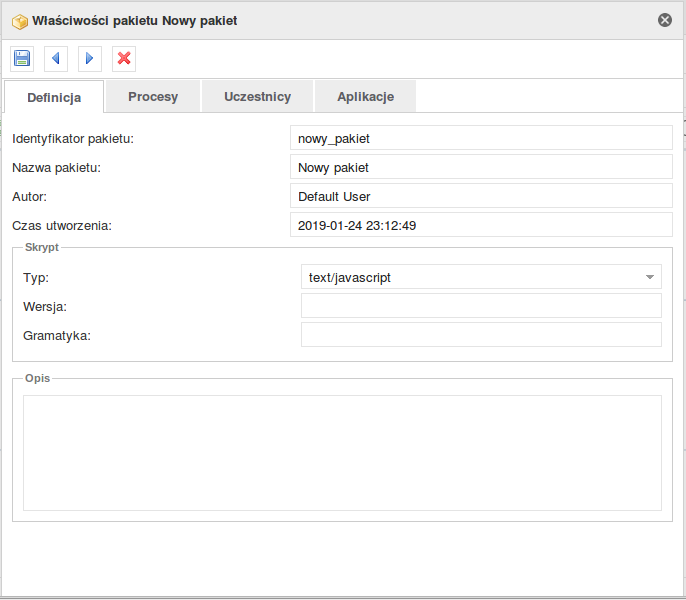Click the Gramatyka input field
This screenshot has height=600, width=686.
click(x=481, y=335)
